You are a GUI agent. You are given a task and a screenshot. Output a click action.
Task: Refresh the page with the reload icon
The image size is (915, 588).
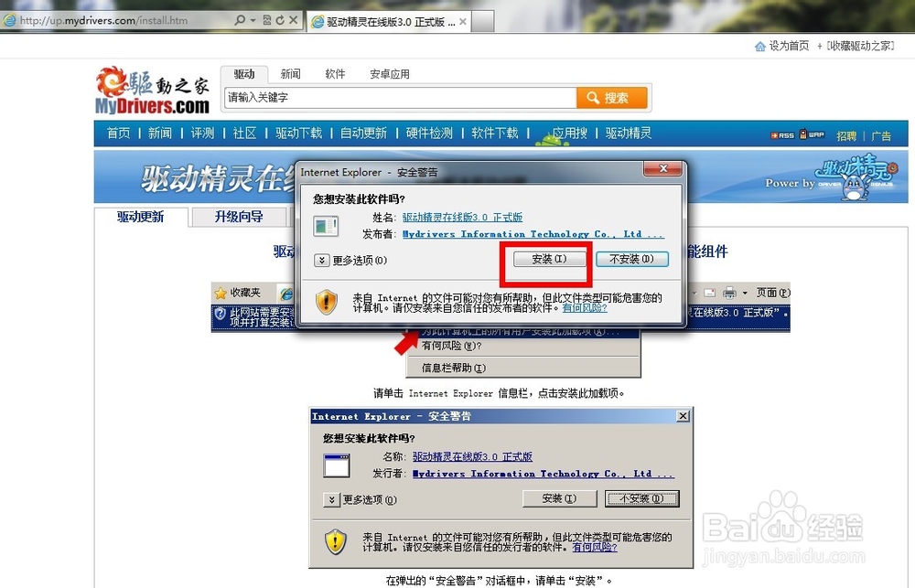[279, 20]
